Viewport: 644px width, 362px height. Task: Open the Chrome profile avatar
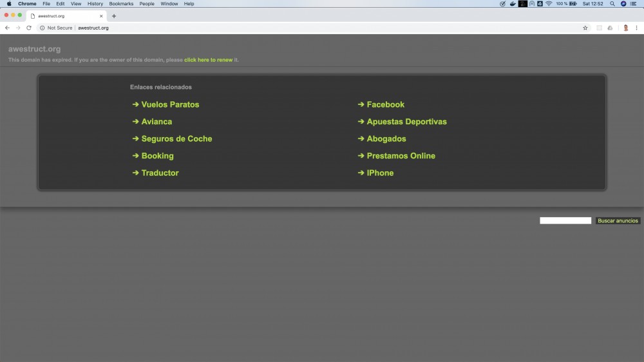tap(625, 28)
